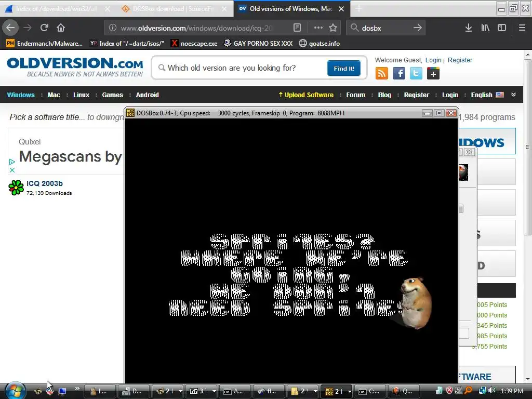Open the OldVersion Twitter icon

pos(416,73)
